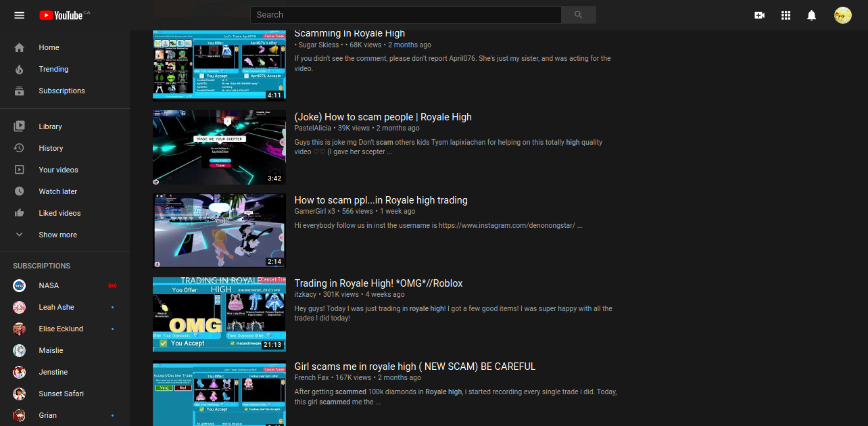Click the Trending flame icon
This screenshot has width=868, height=426.
click(20, 69)
